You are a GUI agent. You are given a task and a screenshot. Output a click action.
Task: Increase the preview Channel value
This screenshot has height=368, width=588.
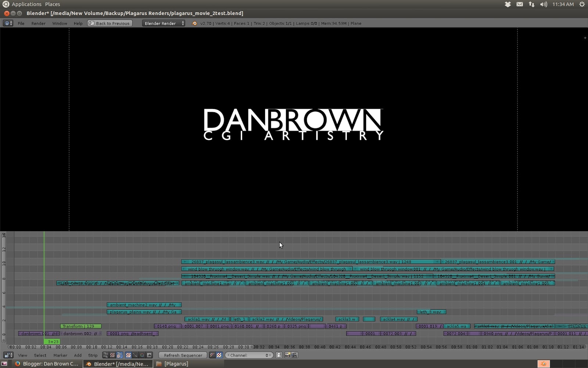(x=270, y=355)
